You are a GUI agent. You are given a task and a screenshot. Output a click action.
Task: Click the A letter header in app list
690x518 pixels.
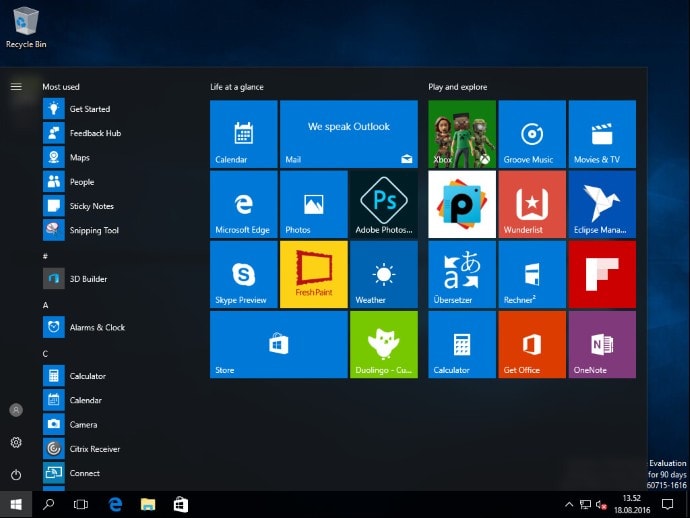45,305
